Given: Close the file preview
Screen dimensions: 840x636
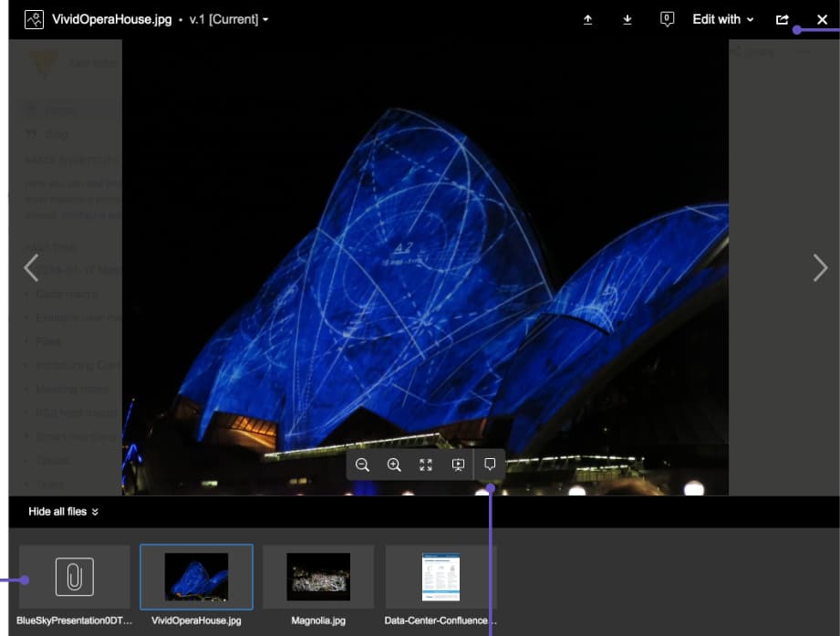Looking at the screenshot, I should pos(823,20).
